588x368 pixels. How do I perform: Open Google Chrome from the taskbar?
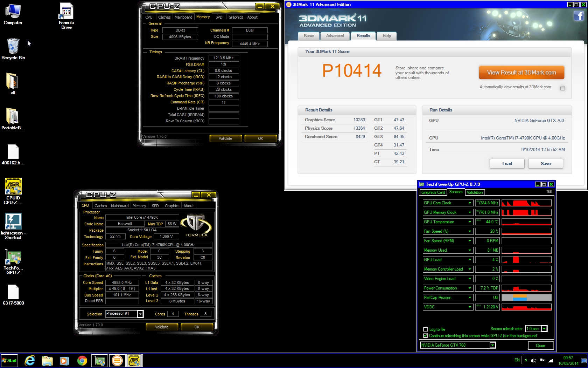pyautogui.click(x=82, y=360)
